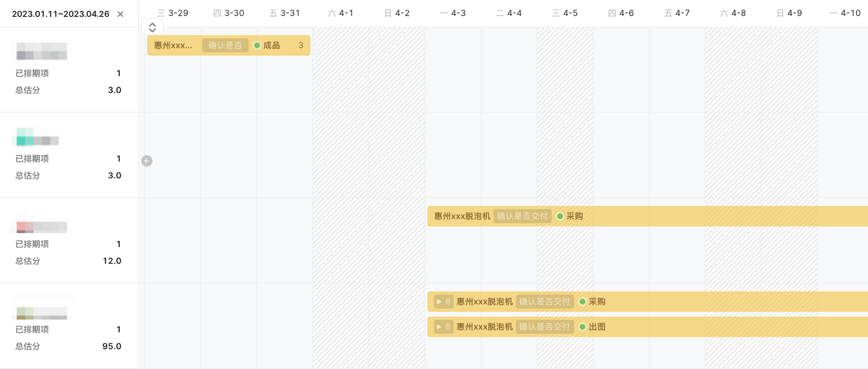Open the third-row 惠州xxx脱泡机 task title

click(462, 216)
